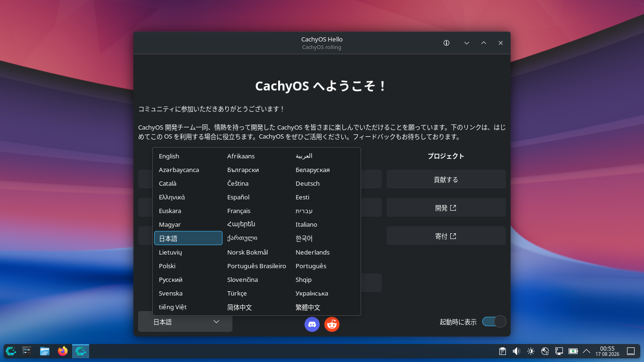Select Türkçe in the language list
Screen dimensions: 644x362
[256, 293]
